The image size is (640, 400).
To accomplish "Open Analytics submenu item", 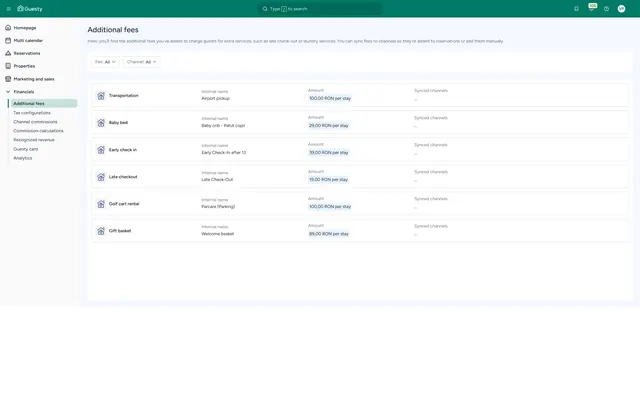I will point(22,158).
